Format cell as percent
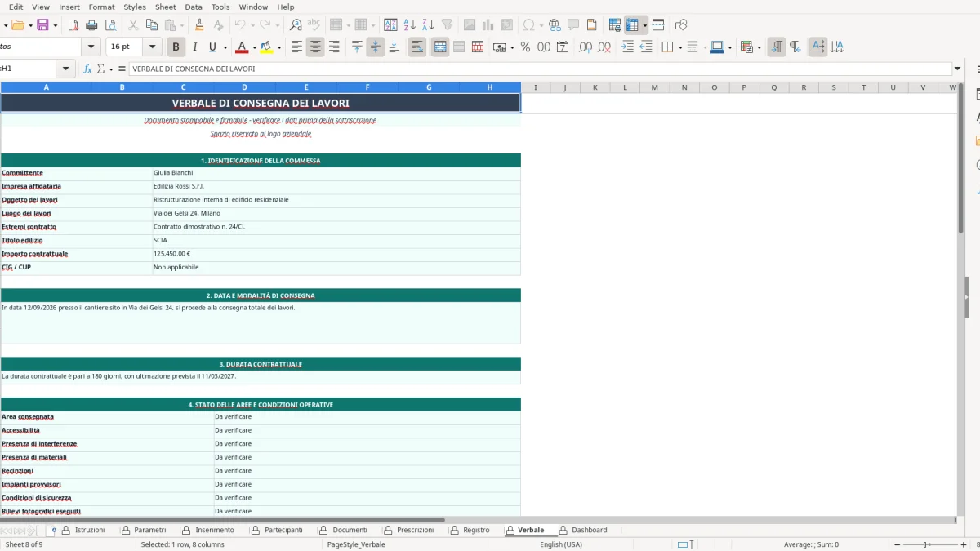 point(525,47)
